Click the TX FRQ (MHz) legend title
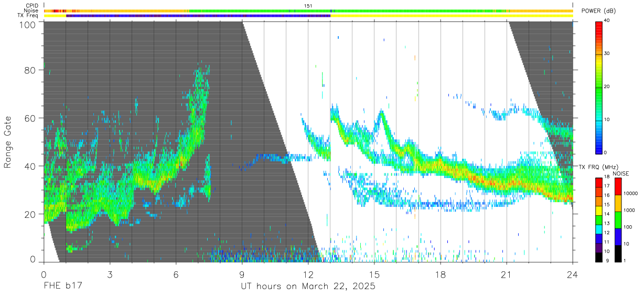Image resolution: width=644 pixels, height=297 pixels. [598, 167]
